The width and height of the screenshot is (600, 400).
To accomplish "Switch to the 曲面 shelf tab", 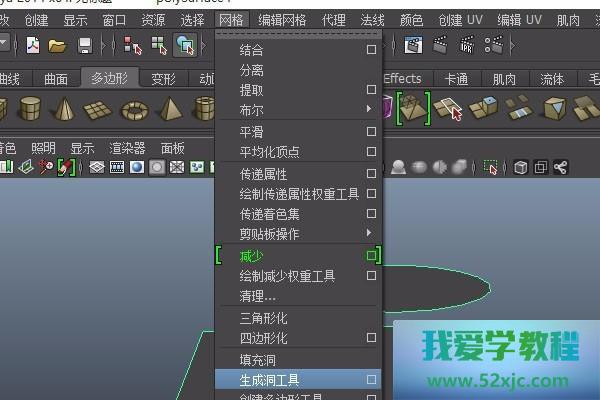I will point(56,79).
